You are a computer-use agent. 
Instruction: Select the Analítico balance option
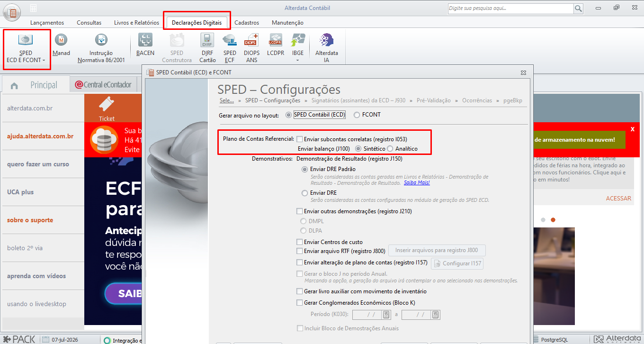[x=390, y=149]
